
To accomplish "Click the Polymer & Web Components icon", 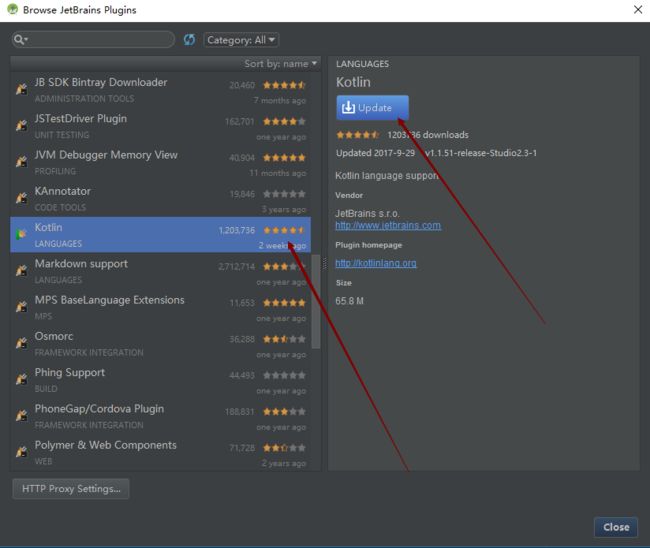I will [21, 452].
